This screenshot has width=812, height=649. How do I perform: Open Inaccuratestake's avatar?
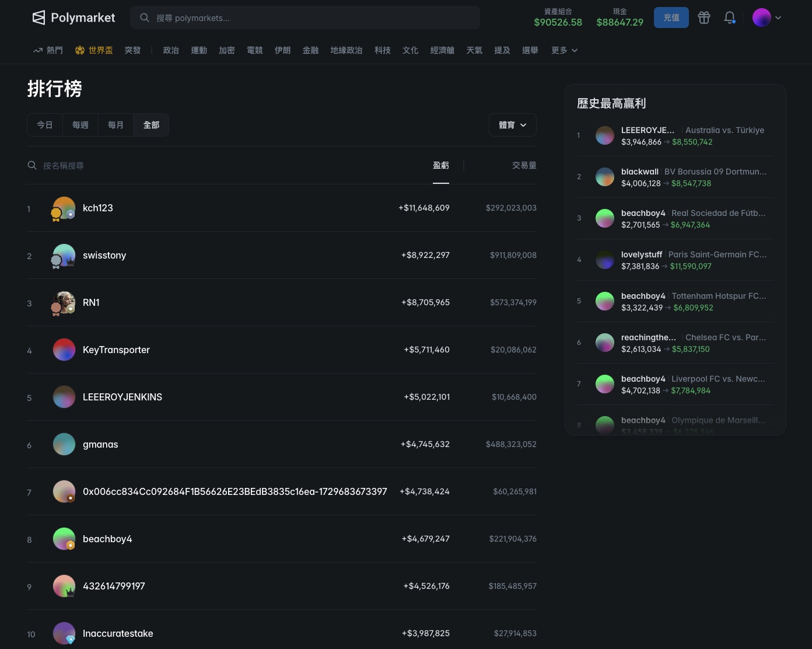[64, 633]
